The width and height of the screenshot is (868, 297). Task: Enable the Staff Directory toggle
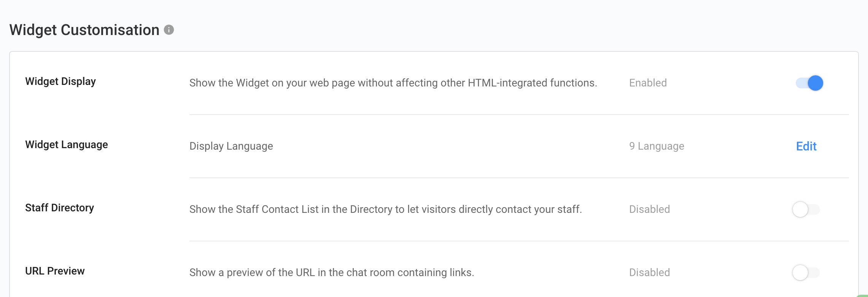click(x=806, y=209)
